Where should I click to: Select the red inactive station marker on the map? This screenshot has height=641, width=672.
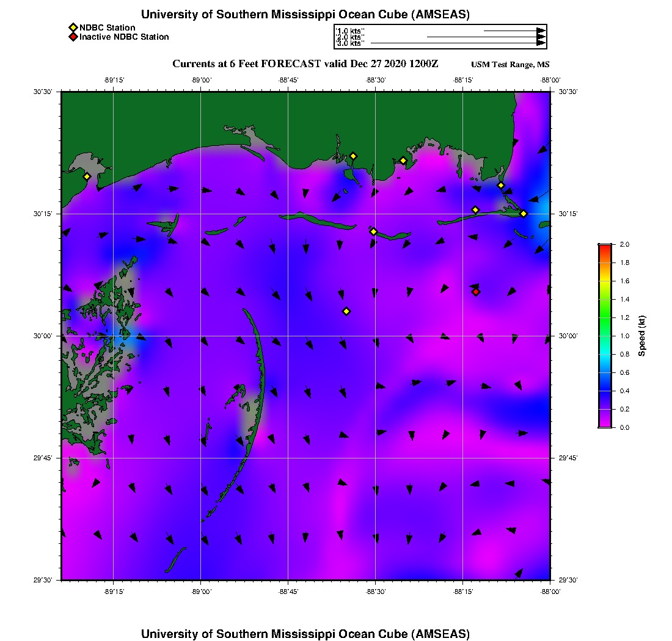pyautogui.click(x=476, y=292)
